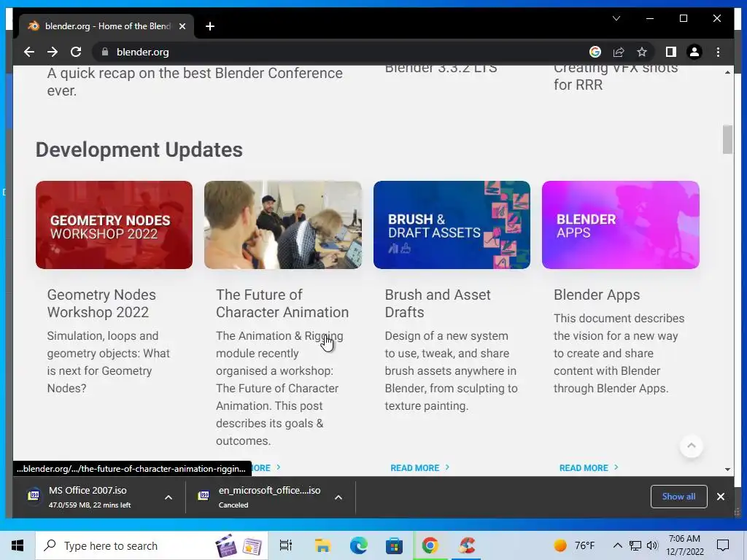Open the Chrome side panel
The height and width of the screenshot is (560, 747).
(671, 52)
